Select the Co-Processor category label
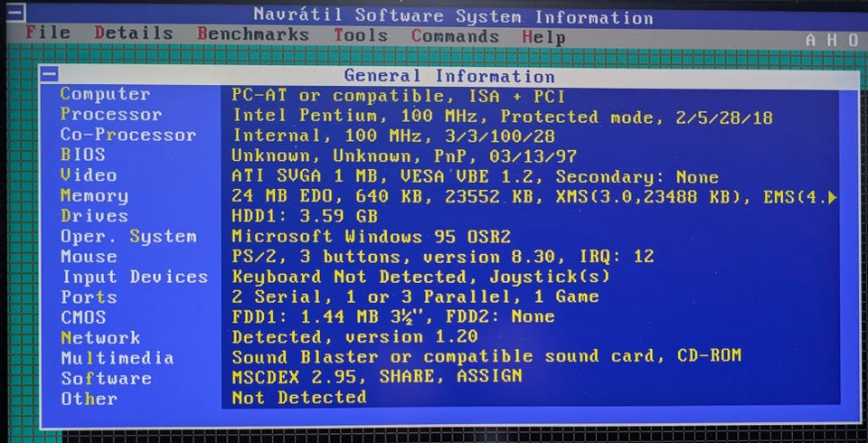This screenshot has width=868, height=443. coord(127,135)
